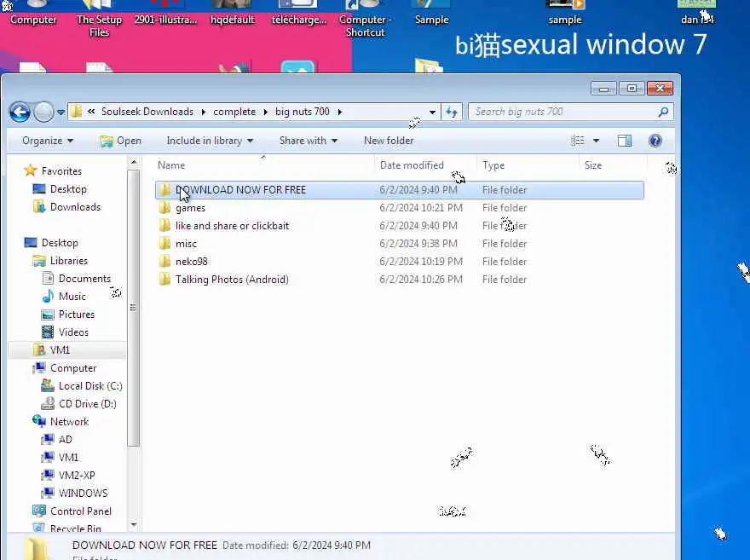Open Computer in the navigation pane
This screenshot has height=560, width=750.
[73, 368]
